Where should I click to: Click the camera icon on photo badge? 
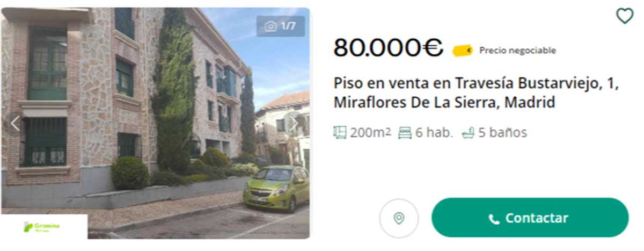tap(271, 26)
